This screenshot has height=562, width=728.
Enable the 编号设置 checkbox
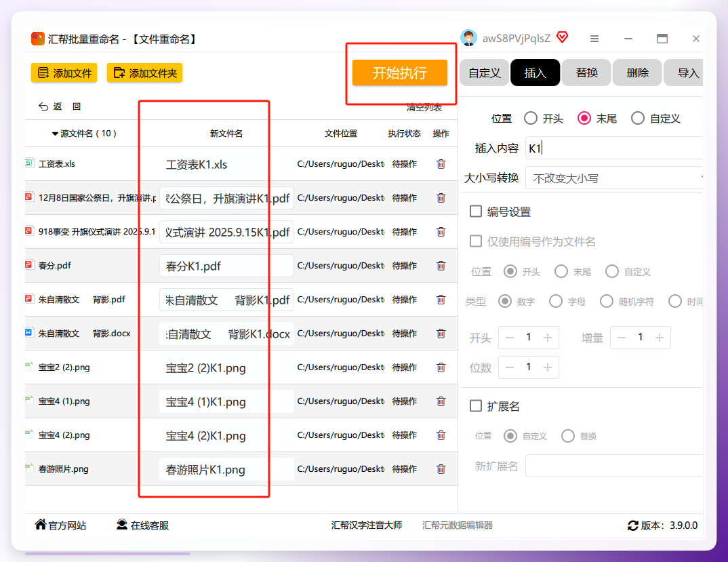pos(476,212)
